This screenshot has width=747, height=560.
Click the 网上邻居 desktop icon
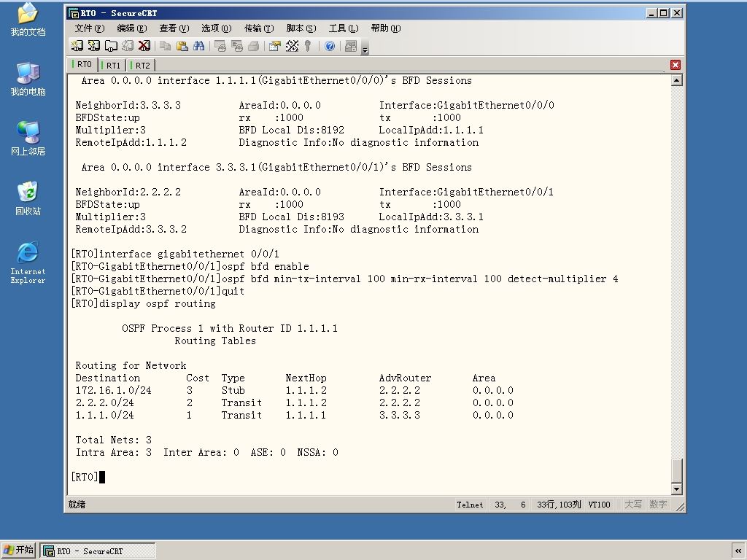click(x=28, y=139)
